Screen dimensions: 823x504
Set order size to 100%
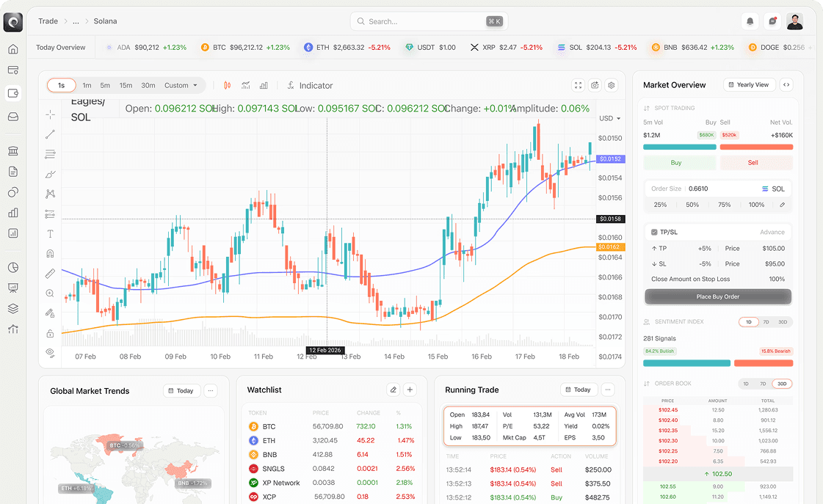click(x=756, y=205)
